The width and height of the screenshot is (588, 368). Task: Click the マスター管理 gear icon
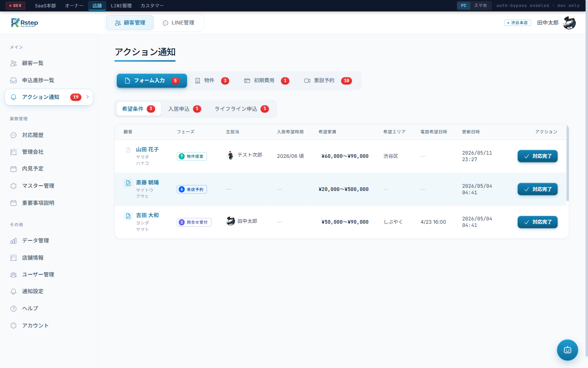pyautogui.click(x=13, y=186)
